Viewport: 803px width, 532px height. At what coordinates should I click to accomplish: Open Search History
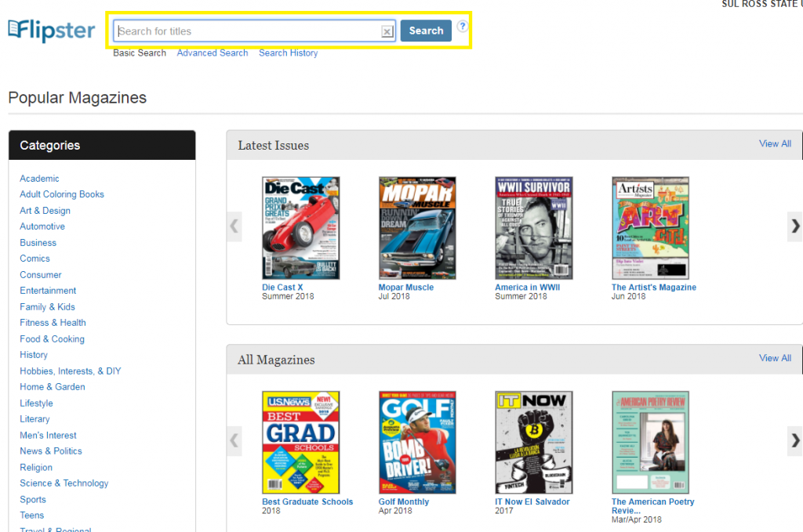point(288,52)
